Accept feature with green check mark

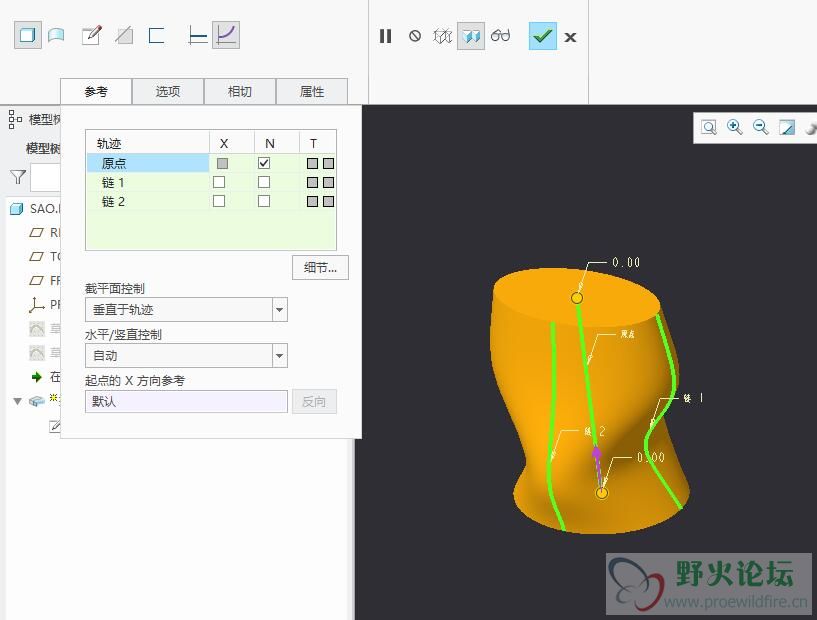pos(543,36)
